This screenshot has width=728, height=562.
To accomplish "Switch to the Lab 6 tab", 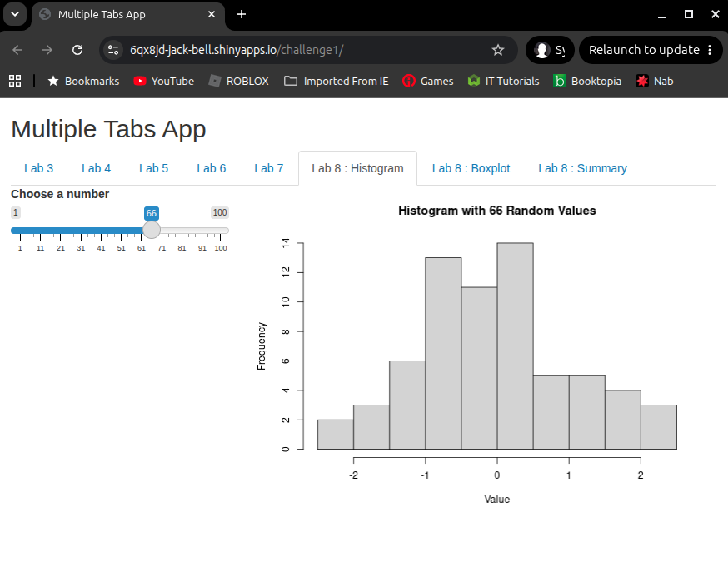I will tap(212, 168).
